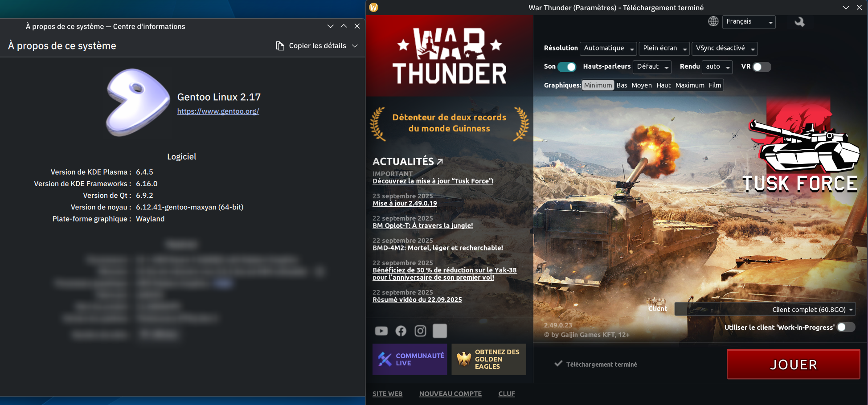Open the VSync désactivé dropdown
868x405 pixels.
pos(725,48)
